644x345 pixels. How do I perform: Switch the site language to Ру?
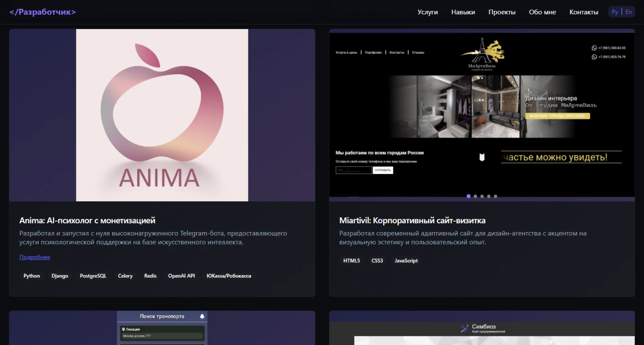click(x=615, y=12)
